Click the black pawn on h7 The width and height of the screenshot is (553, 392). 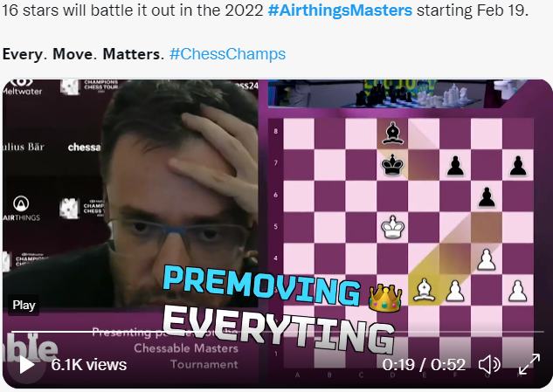tap(518, 166)
